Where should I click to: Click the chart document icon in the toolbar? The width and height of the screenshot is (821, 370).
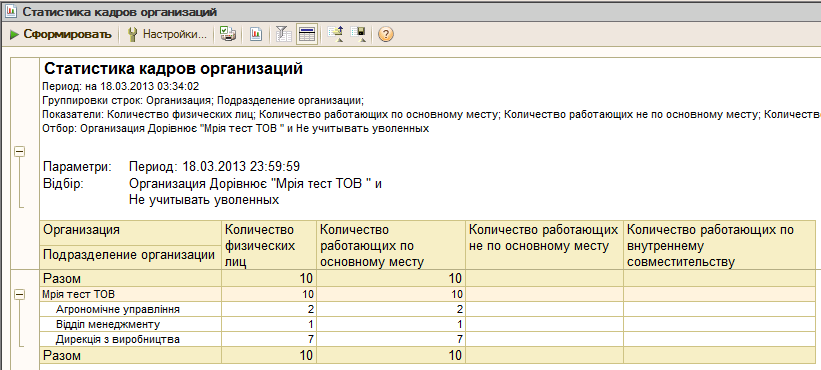[256, 35]
